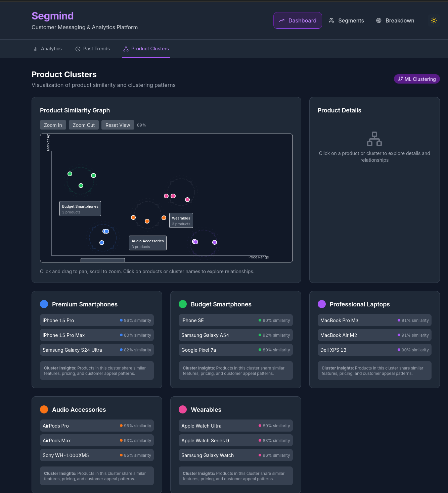Select the Dell XPS 13 row
448x493 pixels.
pyautogui.click(x=374, y=350)
